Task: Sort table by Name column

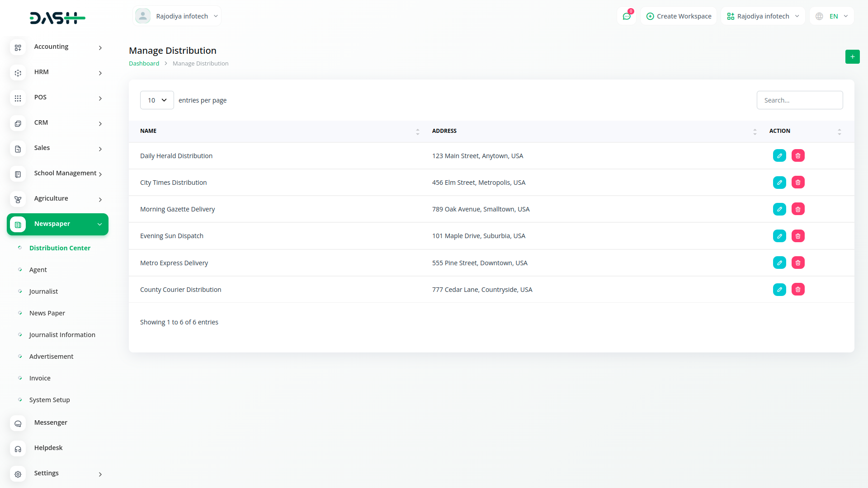Action: [417, 131]
